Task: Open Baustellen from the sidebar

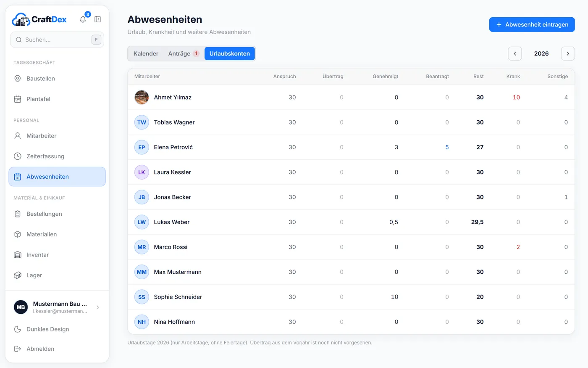Action: coord(57,79)
